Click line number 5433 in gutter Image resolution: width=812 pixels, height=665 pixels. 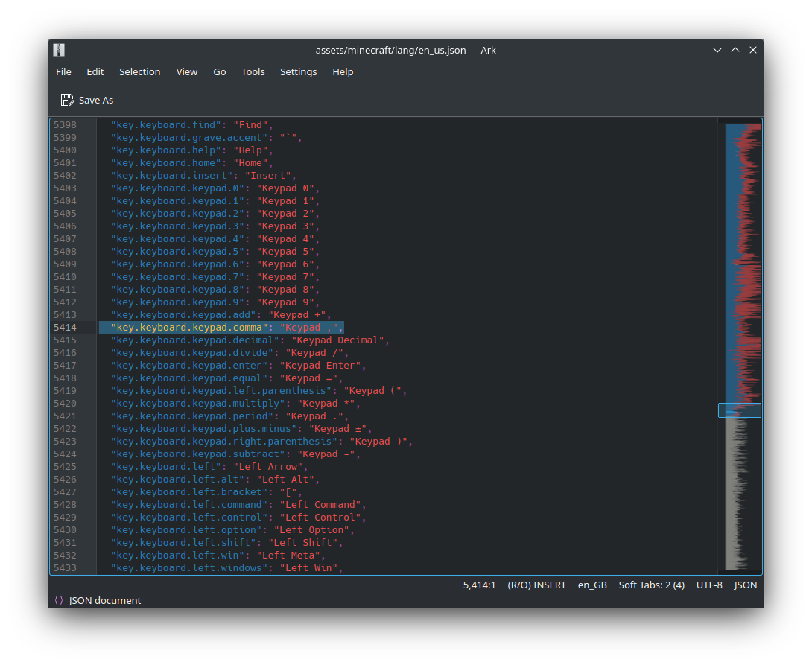point(65,567)
